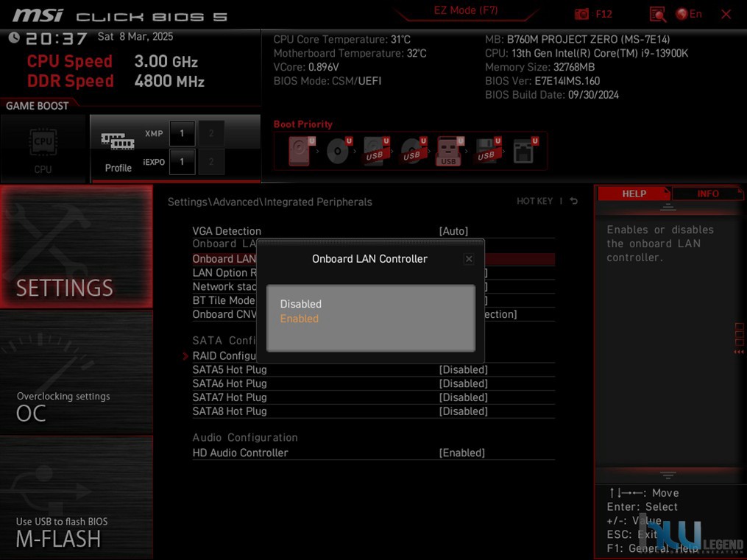Click the GAME BOOST label
Screen dimensions: 747x560
coord(37,106)
